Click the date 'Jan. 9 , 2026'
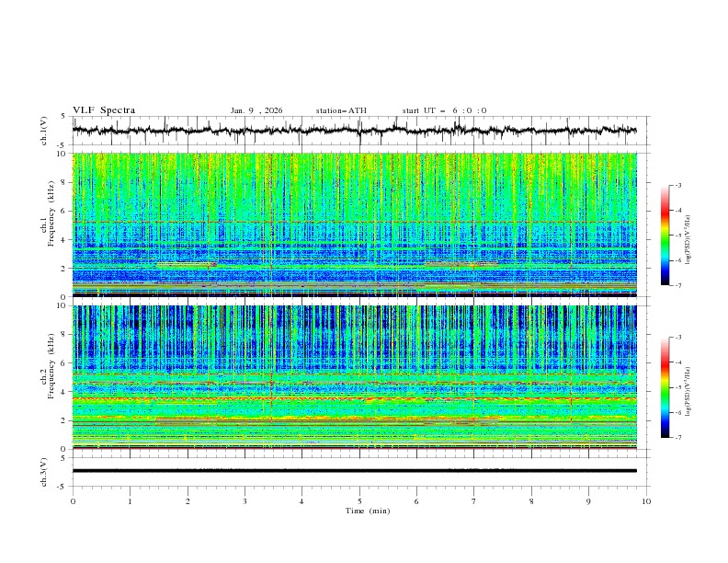Viewport: 728px width, 563px height. 256,110
